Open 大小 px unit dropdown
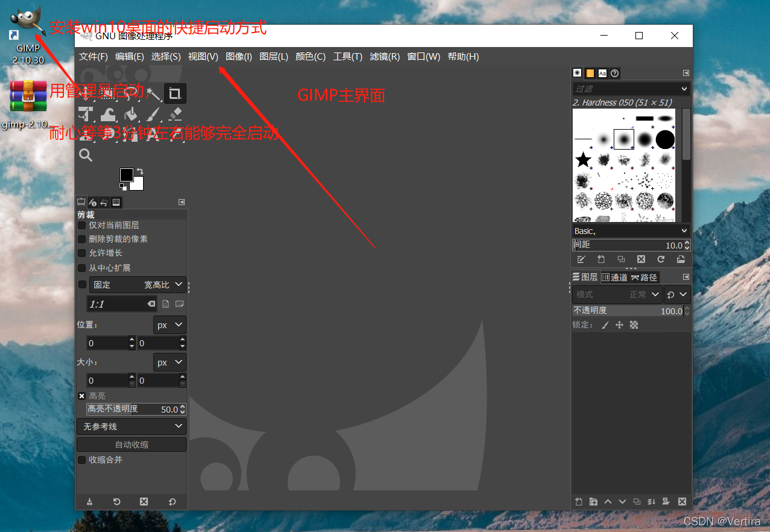Viewport: 770px width, 532px height. tap(170, 363)
